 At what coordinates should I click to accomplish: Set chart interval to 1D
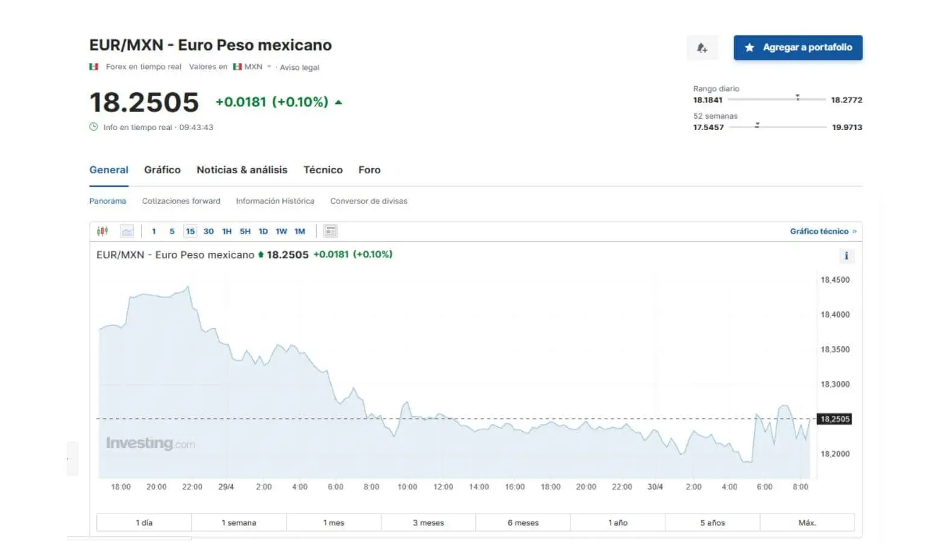click(x=263, y=231)
